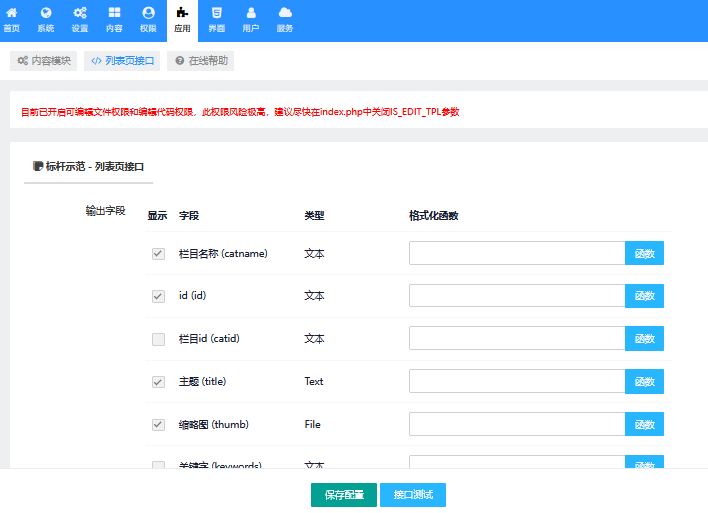This screenshot has height=513, width=708.
Task: Toggle the 缩略图 (thumb) checkbox
Action: pos(158,425)
